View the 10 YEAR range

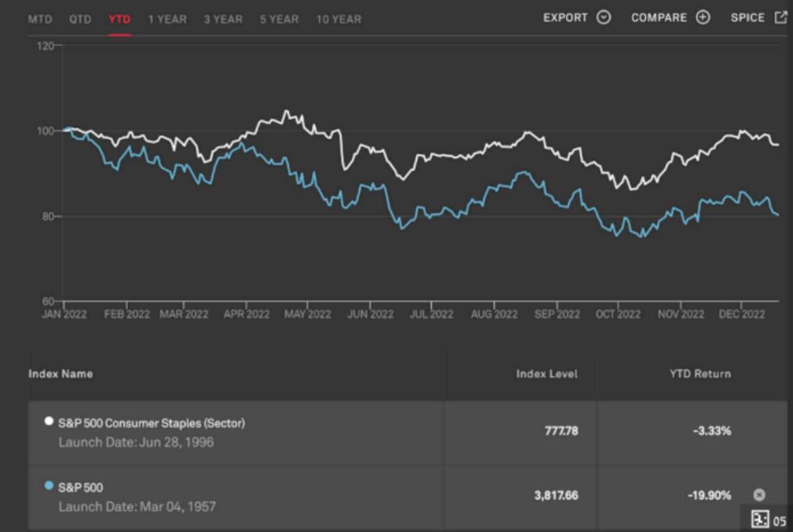pyautogui.click(x=338, y=19)
